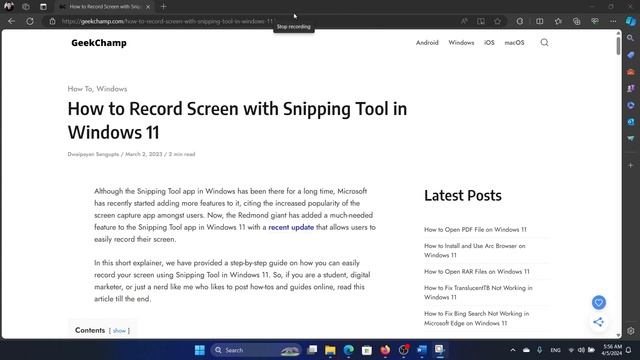
Task: Click the taskbar Search box
Action: tap(256, 350)
